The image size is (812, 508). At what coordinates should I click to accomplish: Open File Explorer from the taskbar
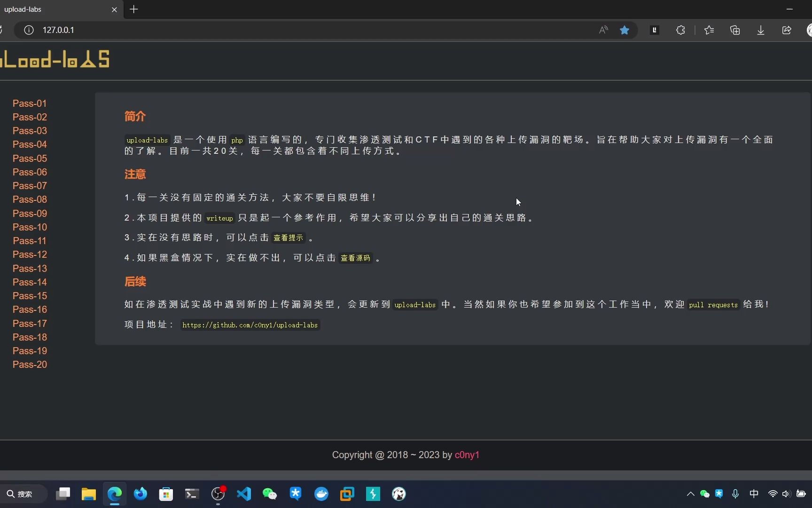click(x=89, y=494)
